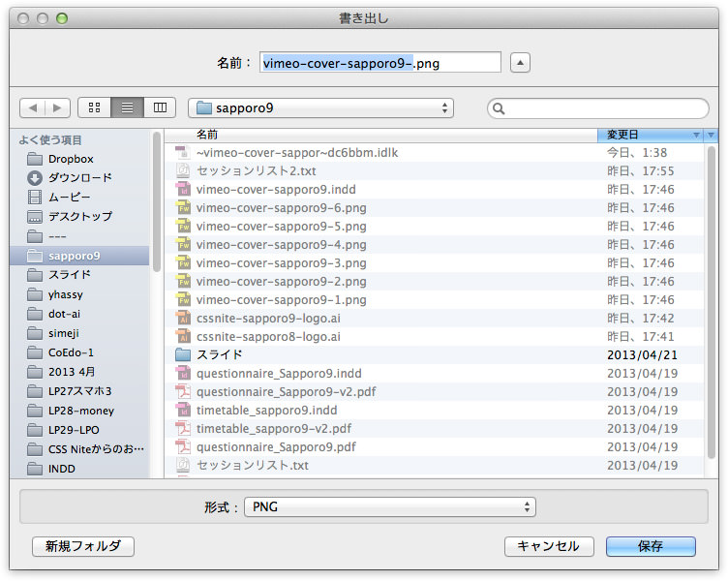Select timetable_sapporo9-v2.pdf file

(434, 429)
